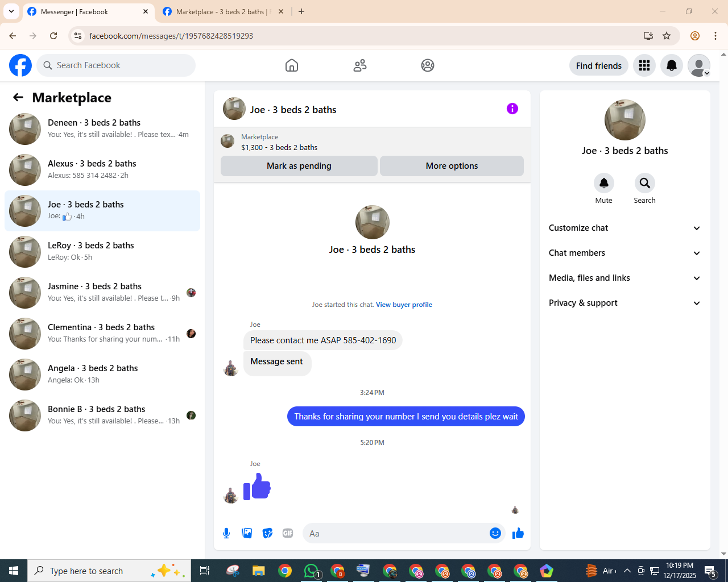Open the profile circle icon in top navigation

428,65
